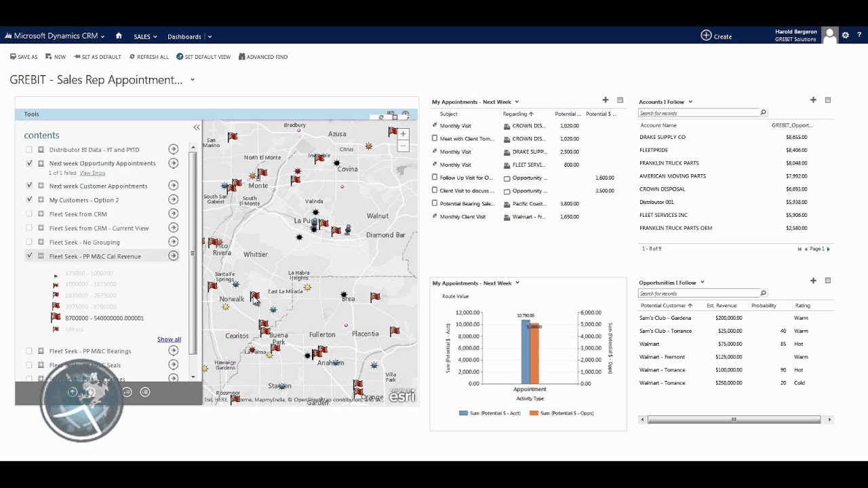Open the SALES navigation menu

click(x=145, y=37)
